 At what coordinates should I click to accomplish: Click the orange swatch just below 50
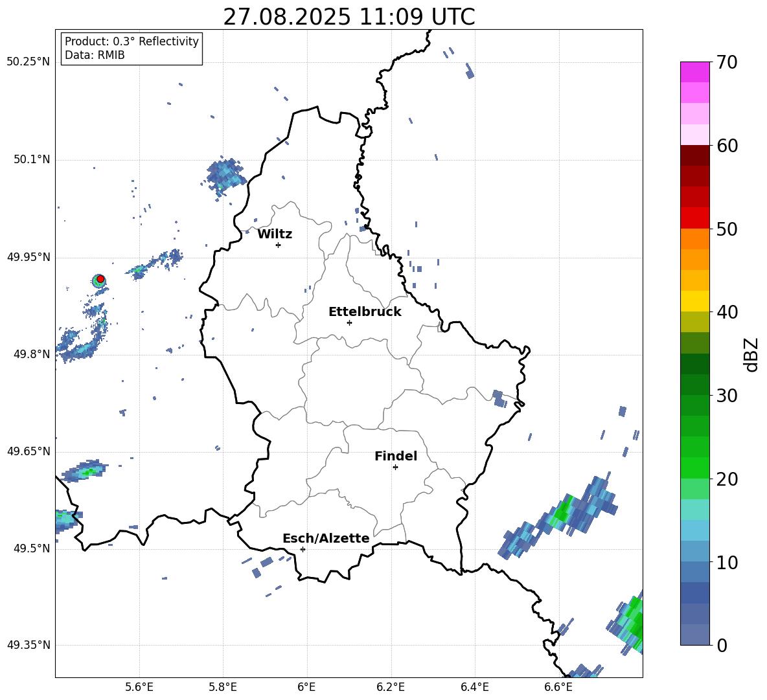click(x=694, y=238)
